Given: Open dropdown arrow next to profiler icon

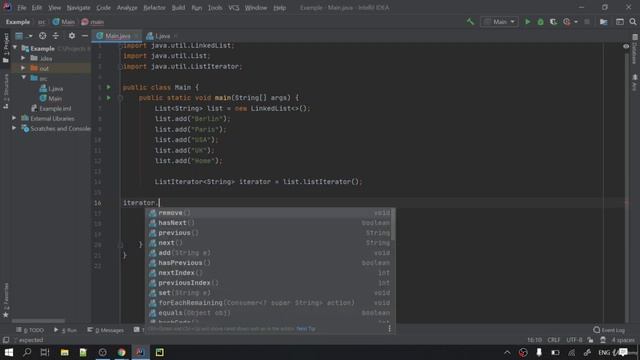Looking at the screenshot, I should click(x=576, y=22).
